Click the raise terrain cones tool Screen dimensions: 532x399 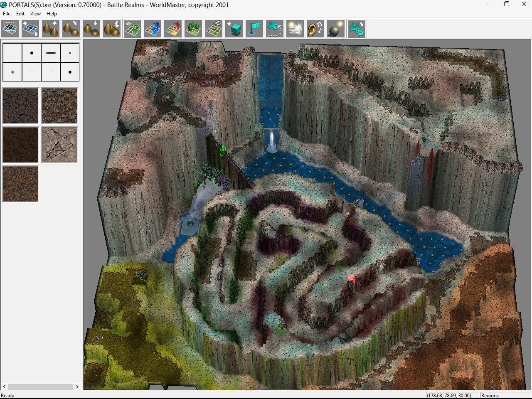tap(51, 29)
